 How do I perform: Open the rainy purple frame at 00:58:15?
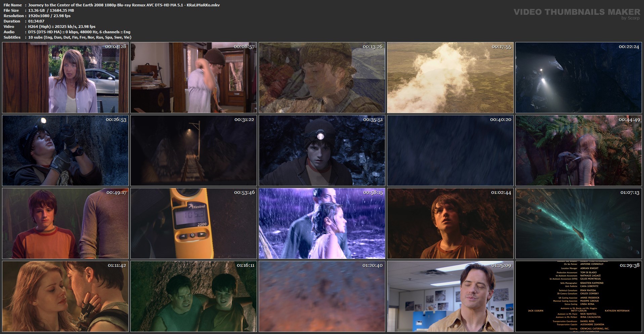tap(322, 223)
